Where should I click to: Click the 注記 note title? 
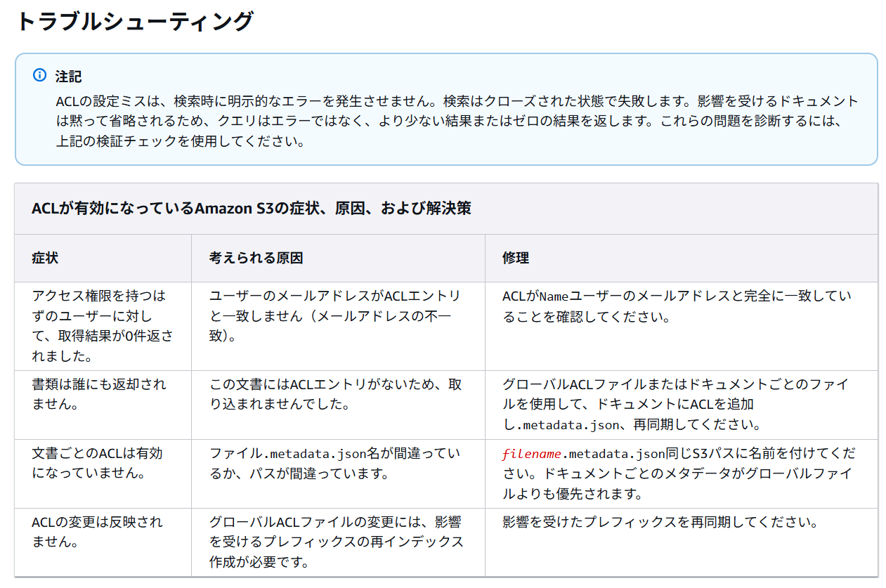[68, 76]
